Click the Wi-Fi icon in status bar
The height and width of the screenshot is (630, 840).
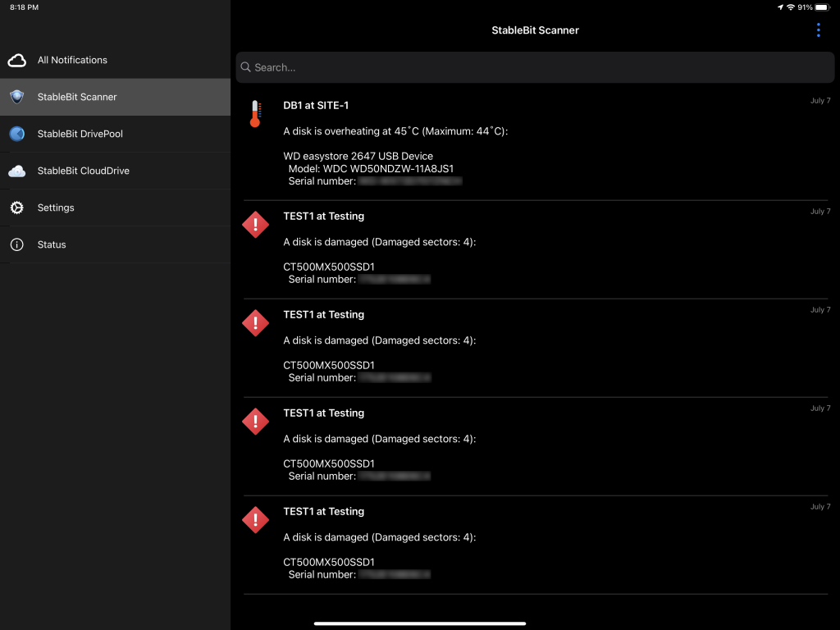point(791,7)
